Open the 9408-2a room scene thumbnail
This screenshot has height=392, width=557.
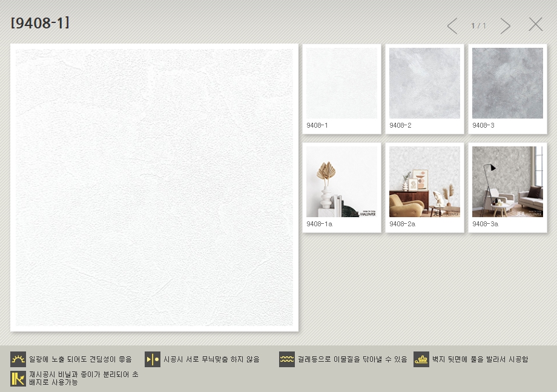(424, 181)
